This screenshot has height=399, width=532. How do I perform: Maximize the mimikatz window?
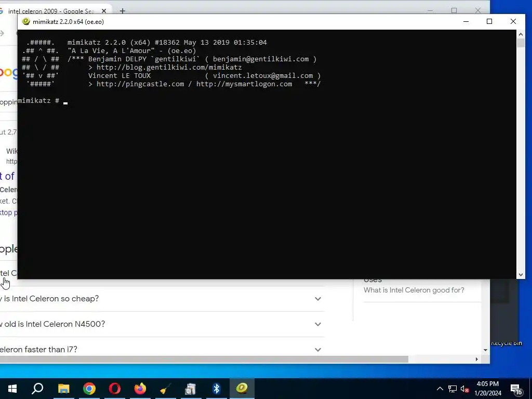pos(489,21)
